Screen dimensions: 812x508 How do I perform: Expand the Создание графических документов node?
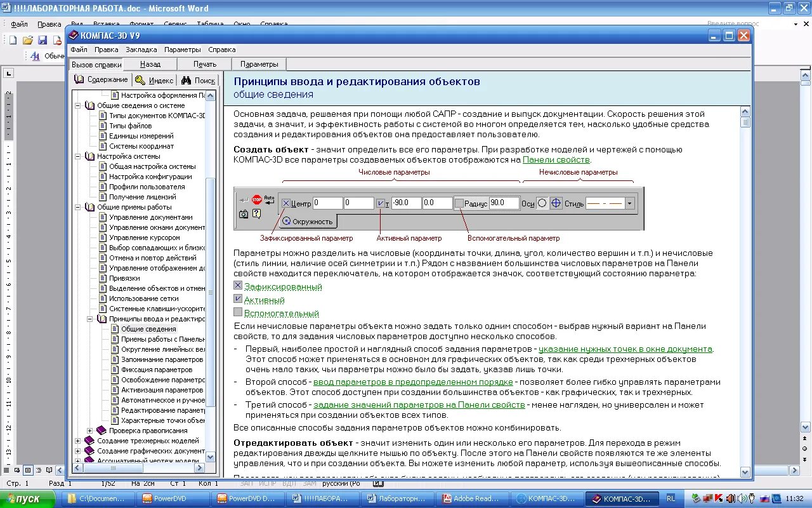[x=78, y=451]
